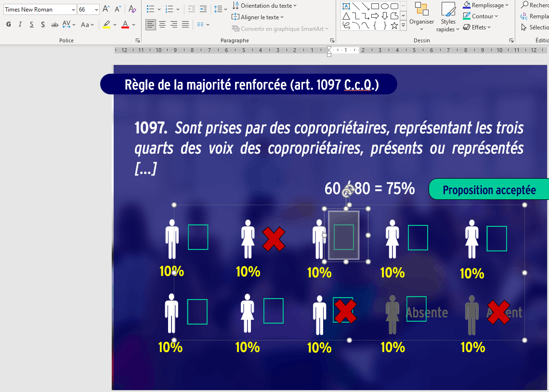The height and width of the screenshot is (392, 549).
Task: Clear all text formatting
Action: pos(132,9)
